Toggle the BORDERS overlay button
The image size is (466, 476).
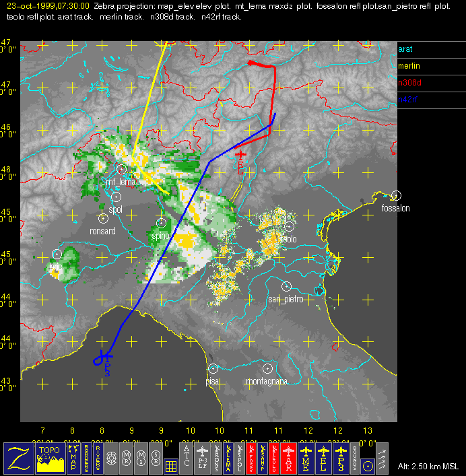pos(86,458)
